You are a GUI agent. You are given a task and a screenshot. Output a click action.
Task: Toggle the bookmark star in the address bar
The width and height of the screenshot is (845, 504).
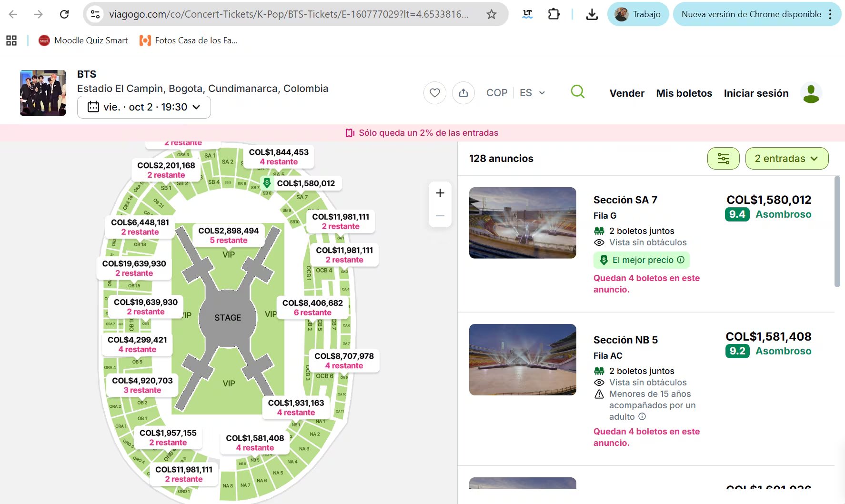tap(491, 14)
